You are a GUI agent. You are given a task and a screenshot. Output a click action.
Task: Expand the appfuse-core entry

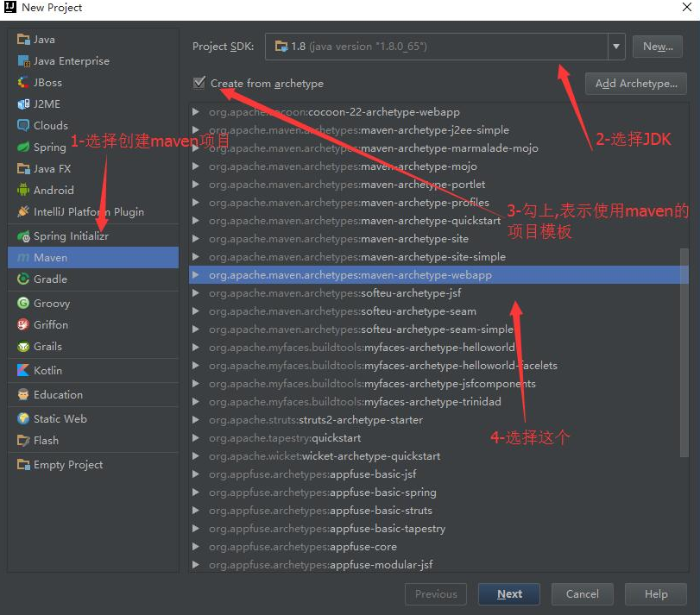[x=195, y=547]
